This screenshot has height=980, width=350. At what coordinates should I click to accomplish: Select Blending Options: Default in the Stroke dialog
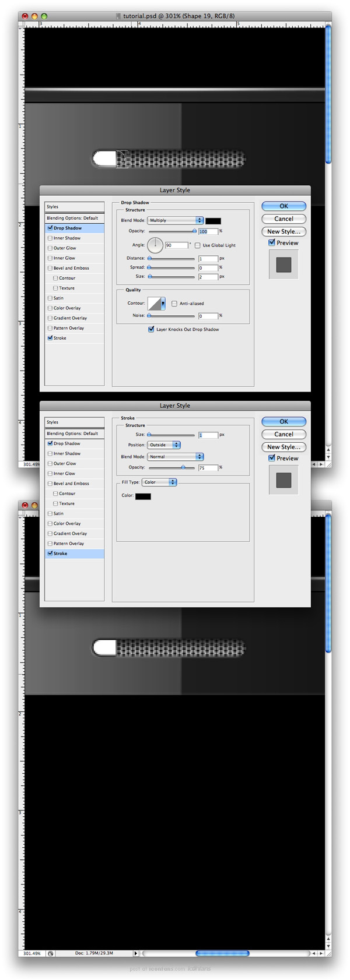click(x=75, y=433)
